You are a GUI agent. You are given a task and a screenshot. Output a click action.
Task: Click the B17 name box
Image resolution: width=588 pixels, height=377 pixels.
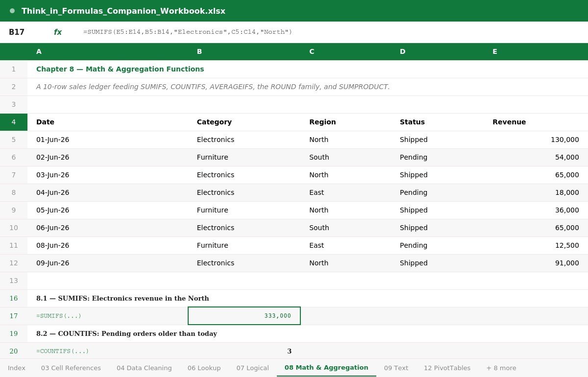pos(17,32)
